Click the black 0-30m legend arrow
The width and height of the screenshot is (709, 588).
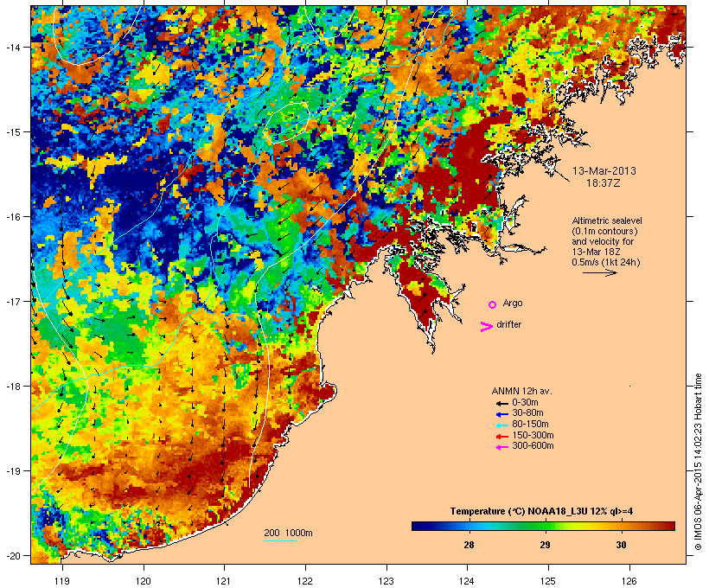(x=501, y=404)
